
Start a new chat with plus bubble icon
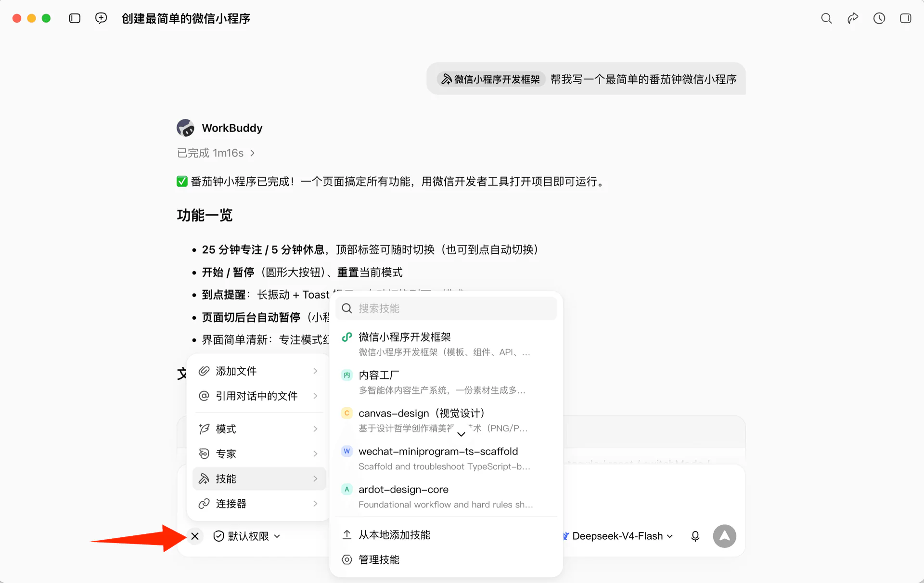coord(101,18)
